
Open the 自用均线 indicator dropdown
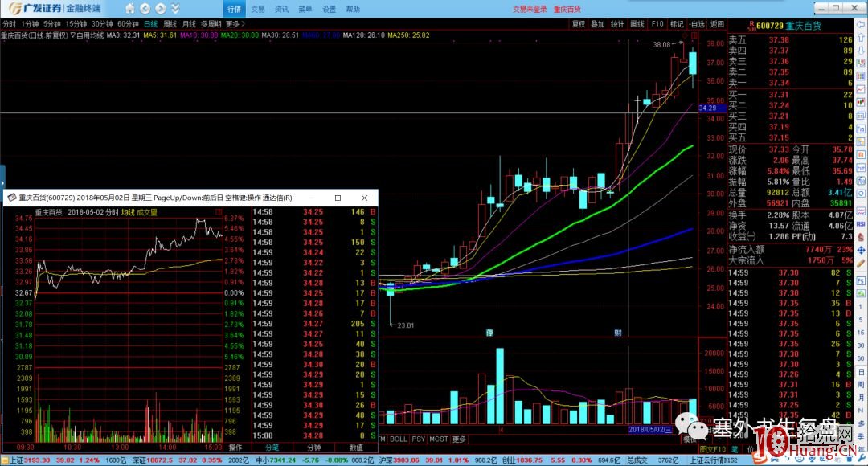[x=88, y=35]
